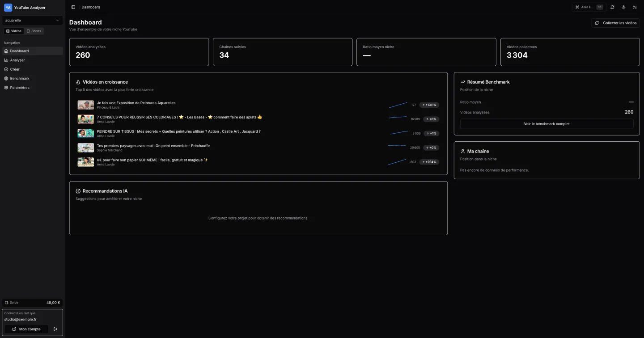The width and height of the screenshot is (644, 338).
Task: Switch to the Vidéos tab
Action: pos(13,31)
